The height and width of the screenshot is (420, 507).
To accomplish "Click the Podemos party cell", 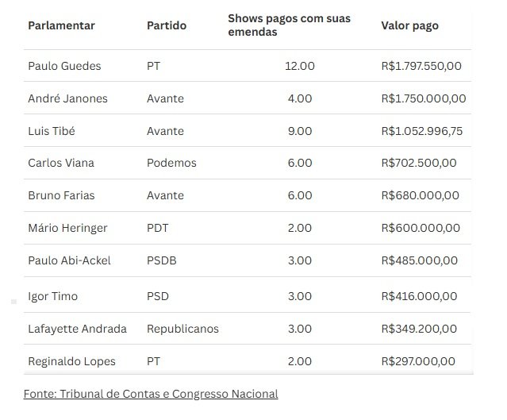I will (x=171, y=163).
